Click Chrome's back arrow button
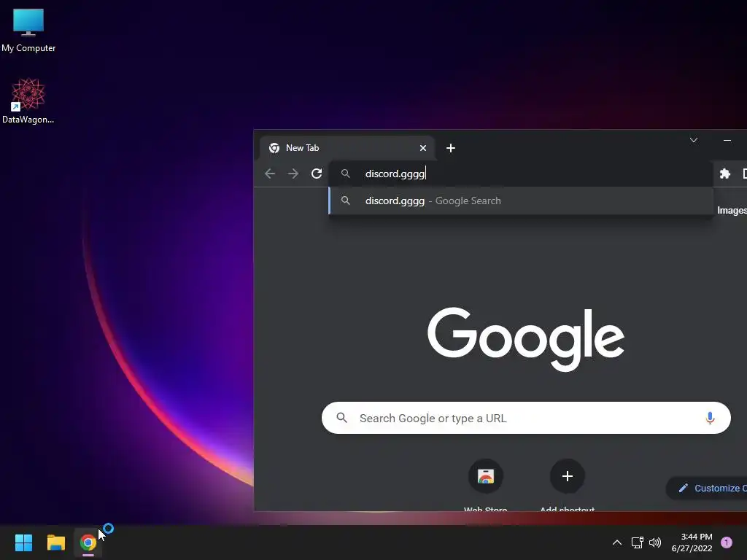This screenshot has height=560, width=747. tap(270, 174)
